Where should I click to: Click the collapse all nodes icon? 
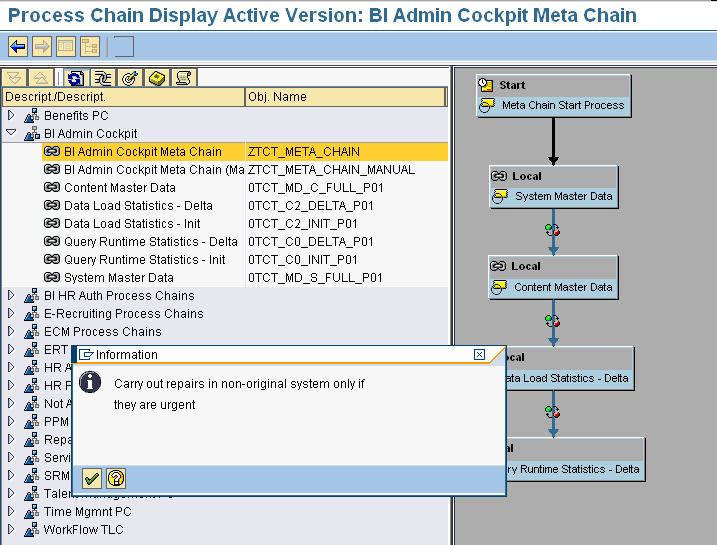pyautogui.click(x=41, y=78)
